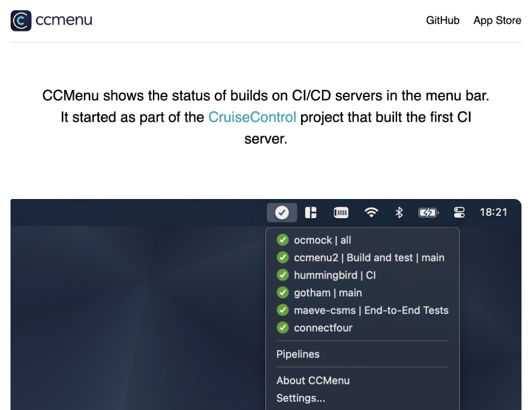
Task: Open the Control Center icon in menu bar
Action: [459, 212]
